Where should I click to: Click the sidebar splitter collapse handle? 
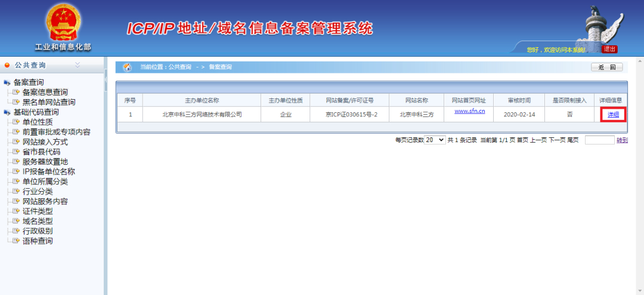106,81
